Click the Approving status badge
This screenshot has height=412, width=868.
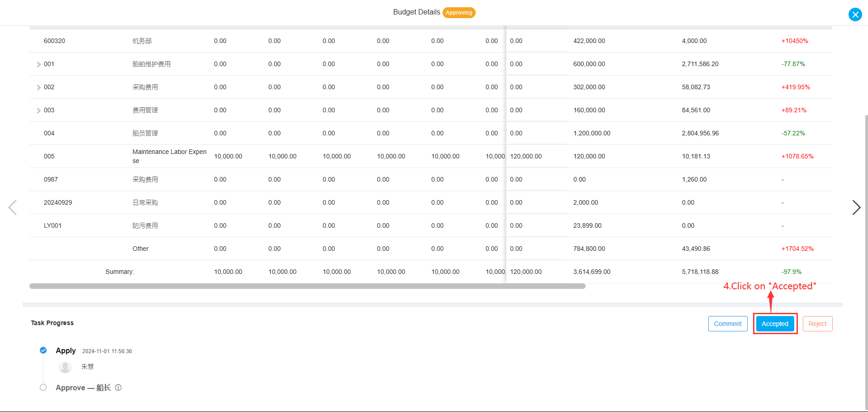pyautogui.click(x=459, y=13)
